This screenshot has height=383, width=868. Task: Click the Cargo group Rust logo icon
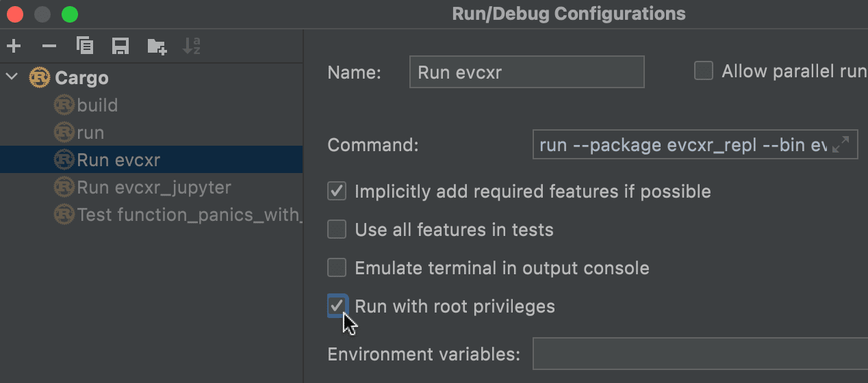coord(40,77)
